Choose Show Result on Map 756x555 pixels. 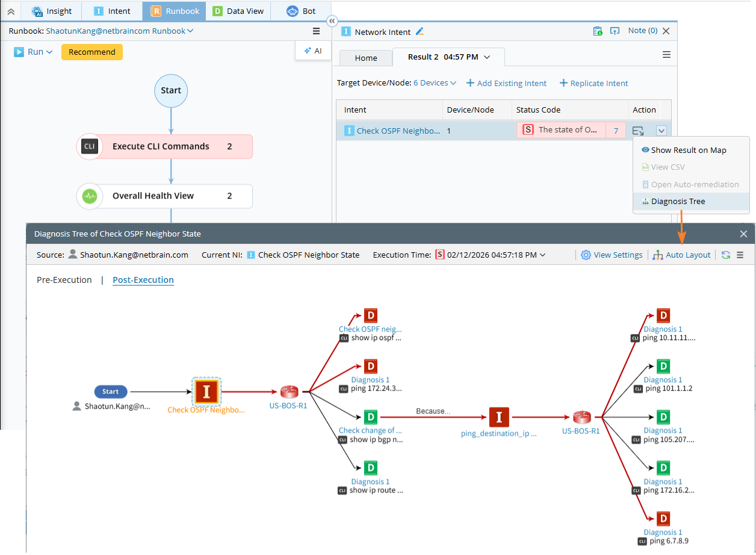click(x=689, y=150)
